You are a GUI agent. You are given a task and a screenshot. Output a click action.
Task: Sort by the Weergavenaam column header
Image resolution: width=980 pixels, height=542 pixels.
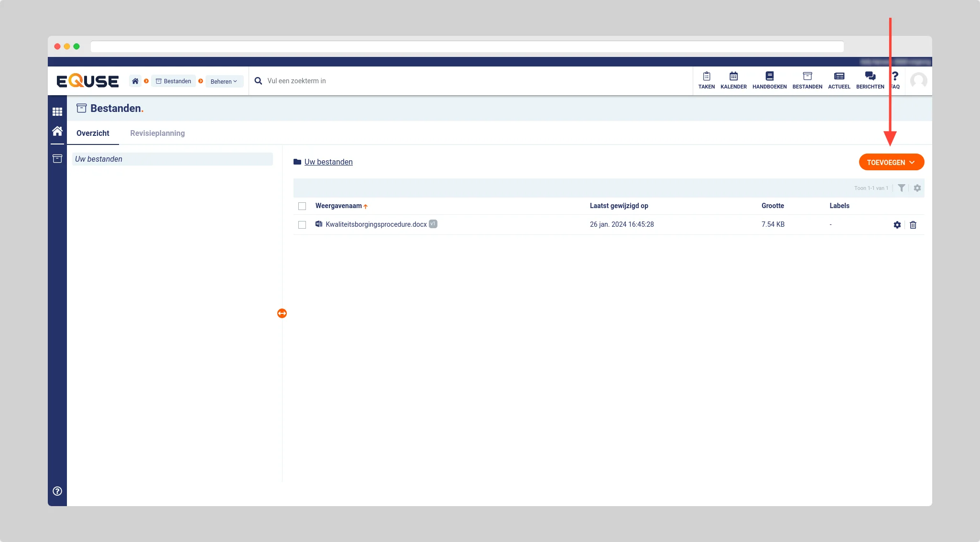(338, 206)
